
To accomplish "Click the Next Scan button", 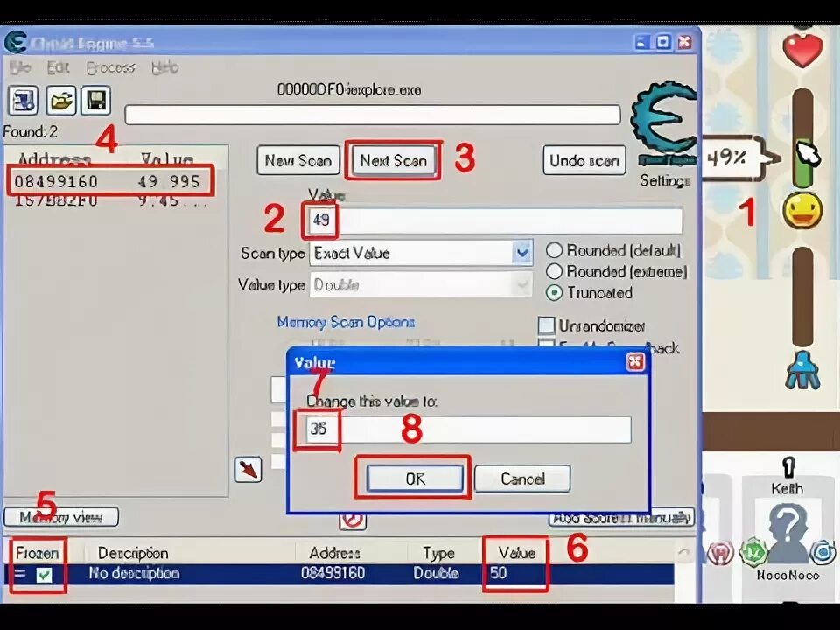I will pyautogui.click(x=393, y=160).
